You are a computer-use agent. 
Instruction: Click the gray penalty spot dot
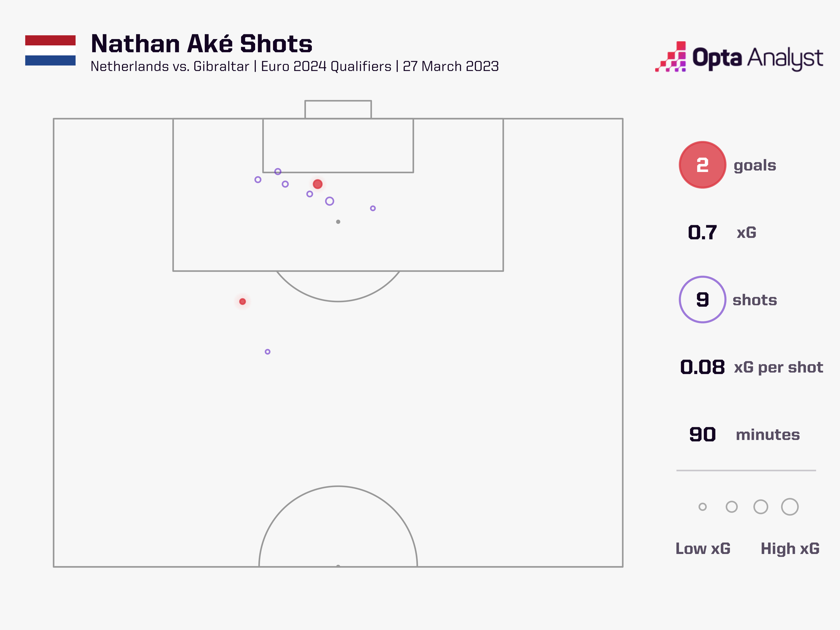tap(338, 222)
